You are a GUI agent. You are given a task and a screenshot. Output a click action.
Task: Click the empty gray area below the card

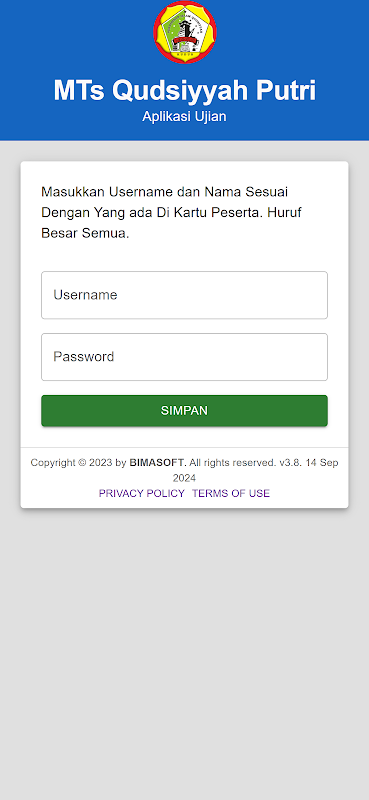click(184, 653)
